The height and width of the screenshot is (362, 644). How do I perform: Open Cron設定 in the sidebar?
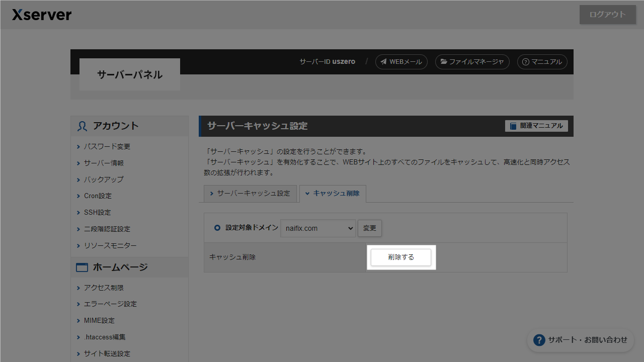(x=98, y=196)
